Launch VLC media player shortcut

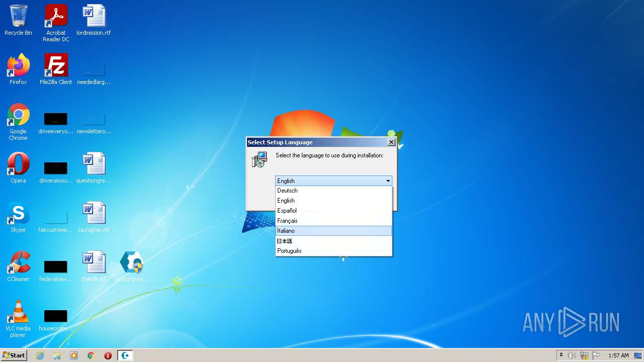(18, 319)
